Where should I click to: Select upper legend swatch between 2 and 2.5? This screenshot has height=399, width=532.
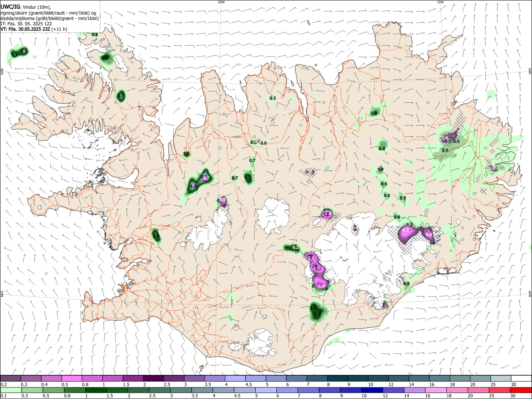click(153, 378)
